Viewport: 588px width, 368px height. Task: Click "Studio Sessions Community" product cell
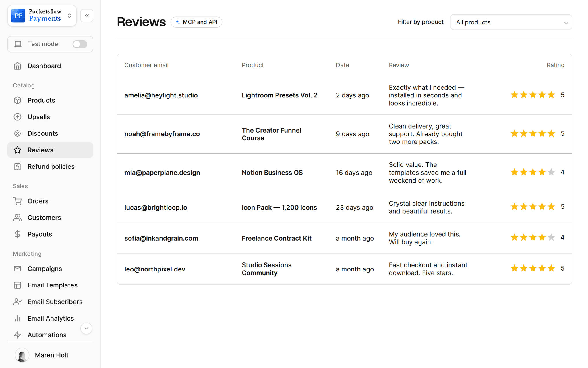pos(267,269)
